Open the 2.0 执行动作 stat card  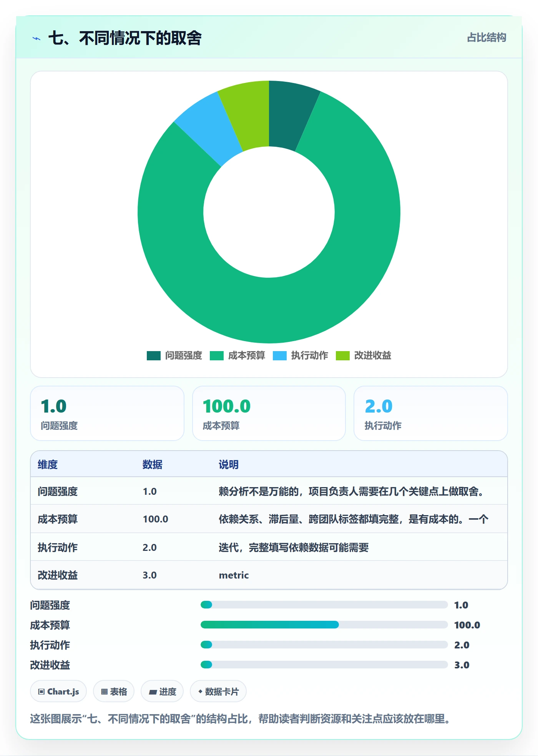(x=431, y=413)
